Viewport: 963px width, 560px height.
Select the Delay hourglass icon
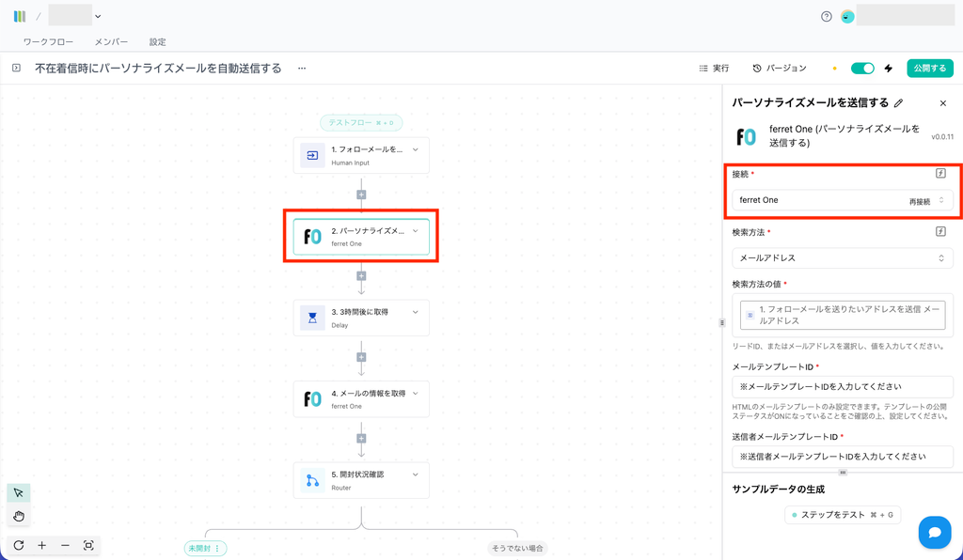(312, 318)
